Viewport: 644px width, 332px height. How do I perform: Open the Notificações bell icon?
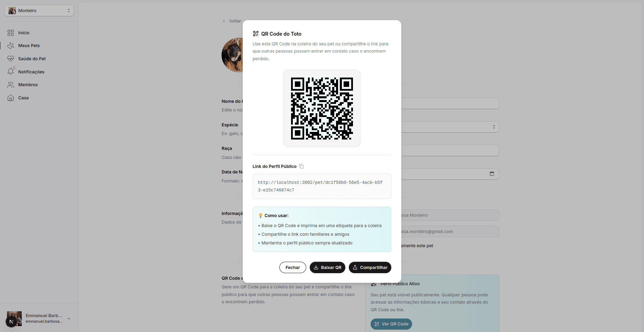[11, 72]
